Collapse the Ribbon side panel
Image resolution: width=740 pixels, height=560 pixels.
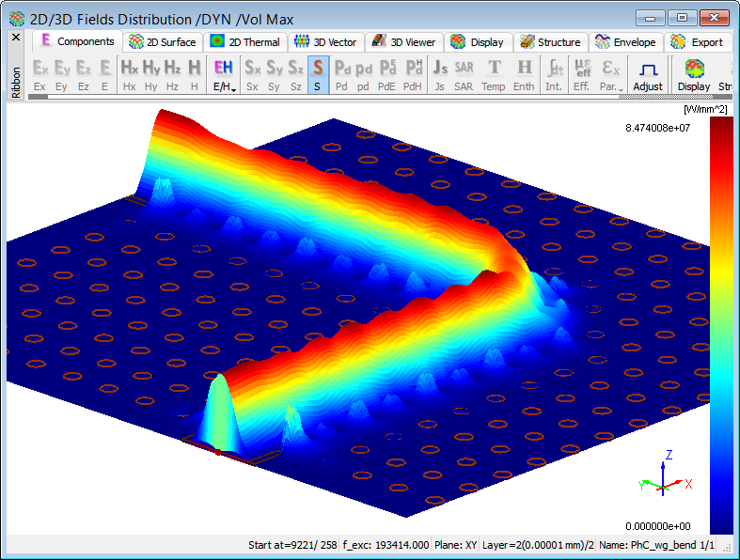[15, 38]
